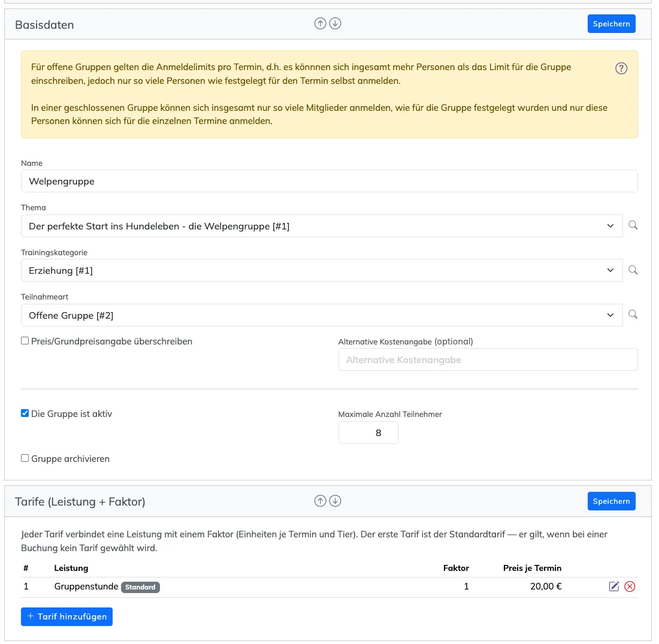Expand the Trainingskategorie dropdown
Image resolution: width=659 pixels, height=644 pixels.
tap(322, 270)
